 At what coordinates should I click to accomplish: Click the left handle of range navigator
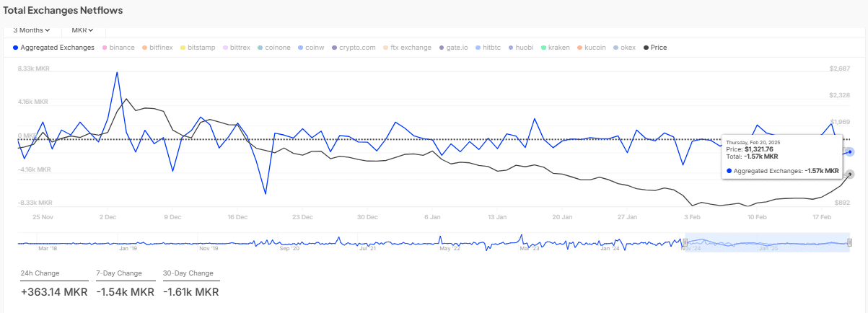click(685, 243)
